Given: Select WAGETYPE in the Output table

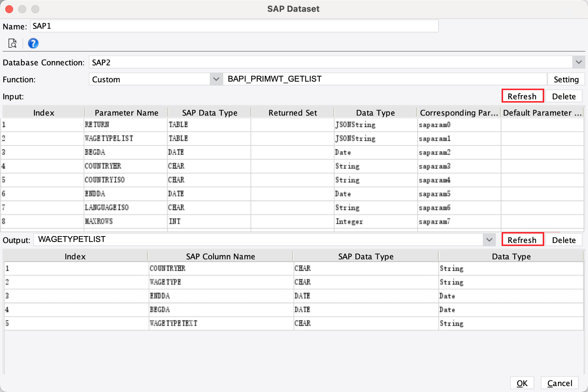Looking at the screenshot, I should coord(221,282).
